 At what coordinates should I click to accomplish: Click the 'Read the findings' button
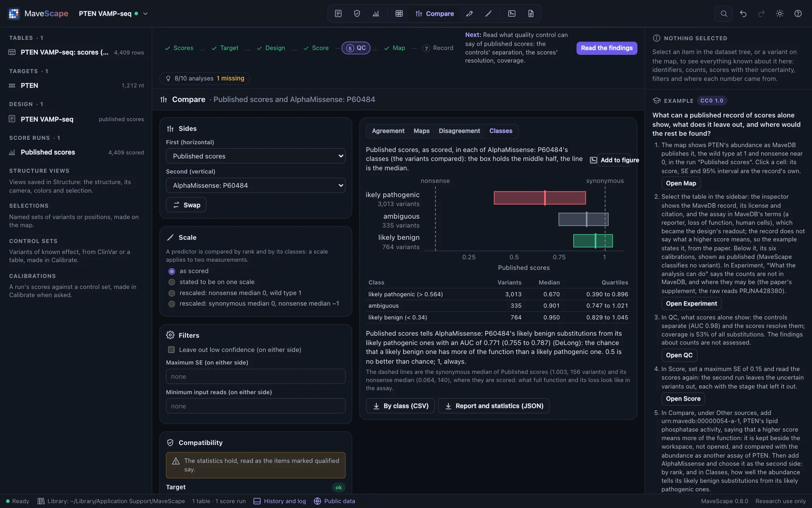point(607,48)
